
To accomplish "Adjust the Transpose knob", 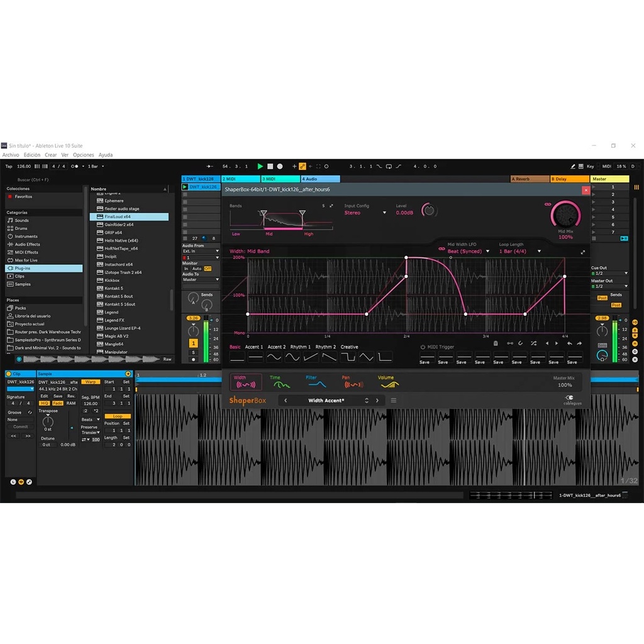I will (48, 421).
